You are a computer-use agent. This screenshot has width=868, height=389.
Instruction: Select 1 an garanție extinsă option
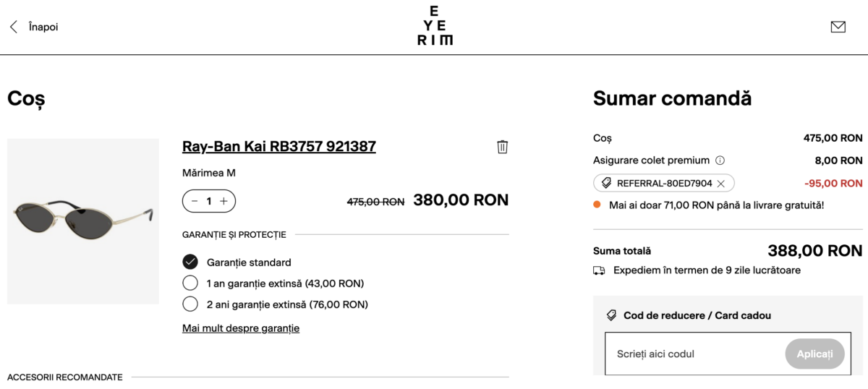190,283
